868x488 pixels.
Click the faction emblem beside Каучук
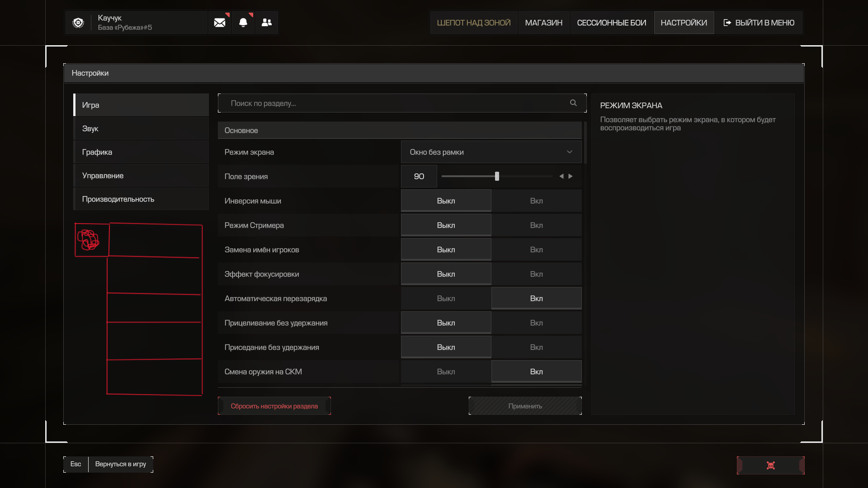(x=78, y=23)
